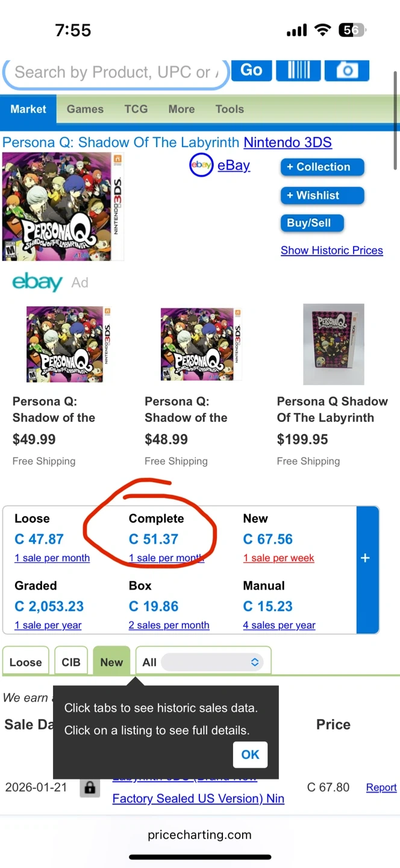Open Show Historic Prices link

[332, 250]
